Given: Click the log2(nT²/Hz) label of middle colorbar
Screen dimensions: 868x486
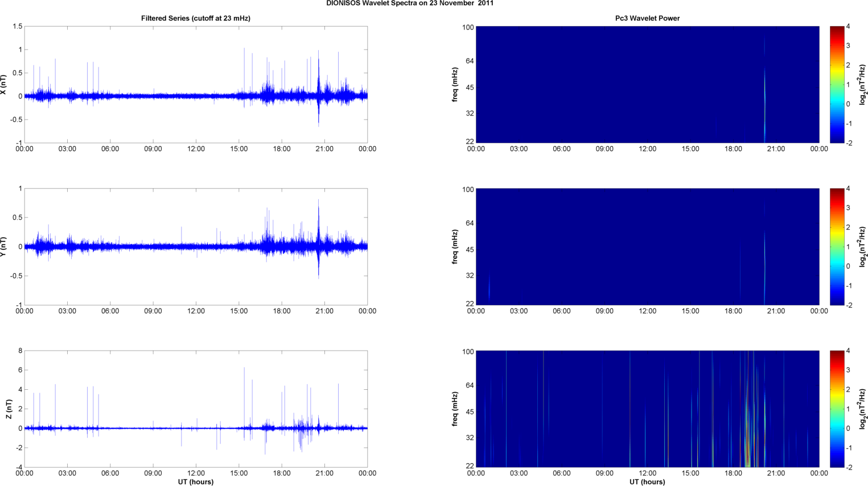Looking at the screenshot, I should (862, 247).
